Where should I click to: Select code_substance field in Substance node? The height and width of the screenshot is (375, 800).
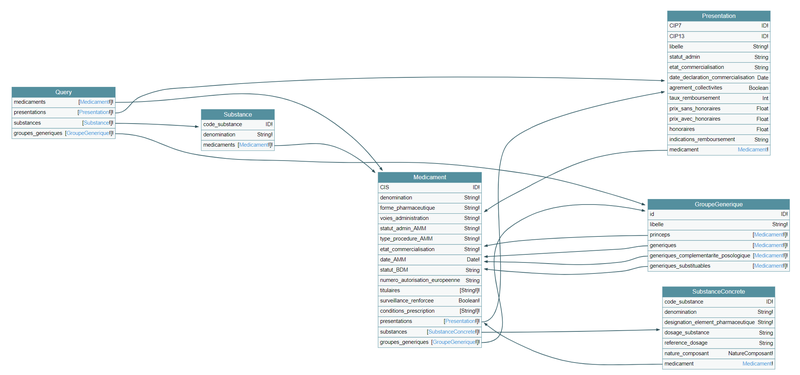(x=238, y=124)
